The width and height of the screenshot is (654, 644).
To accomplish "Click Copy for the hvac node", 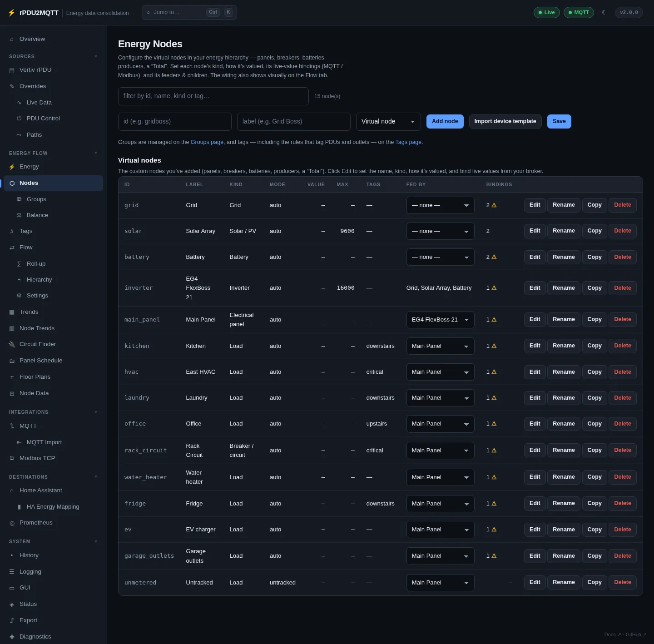I will (x=594, y=372).
